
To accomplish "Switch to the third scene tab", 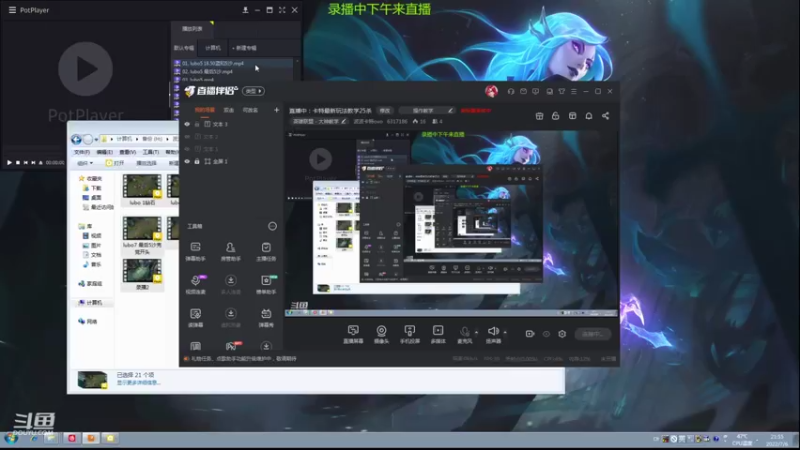I will click(x=250, y=110).
